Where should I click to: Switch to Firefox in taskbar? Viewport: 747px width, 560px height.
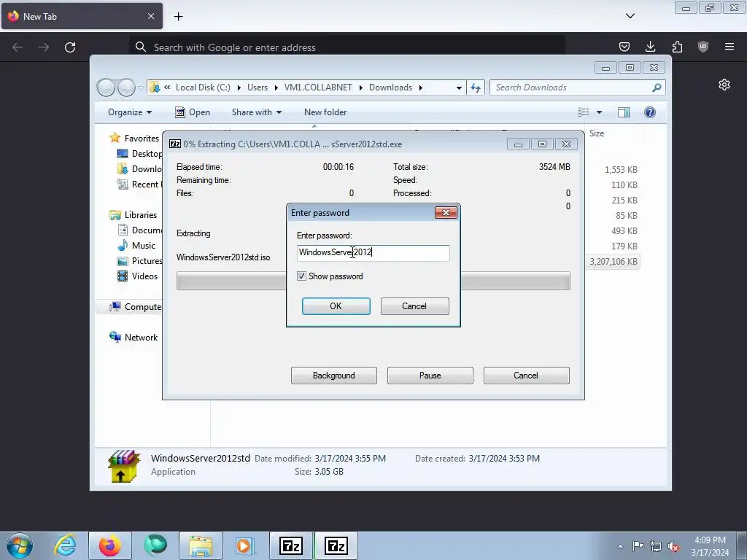click(x=110, y=545)
